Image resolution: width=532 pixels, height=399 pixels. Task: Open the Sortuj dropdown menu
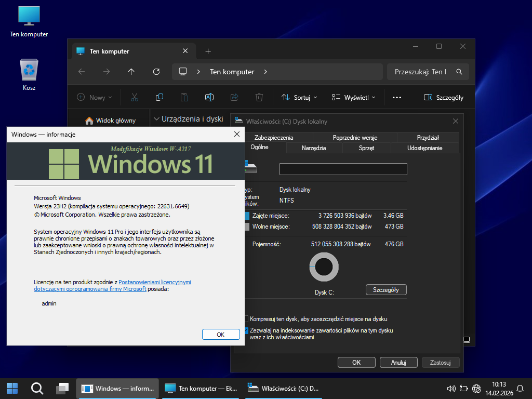[299, 97]
